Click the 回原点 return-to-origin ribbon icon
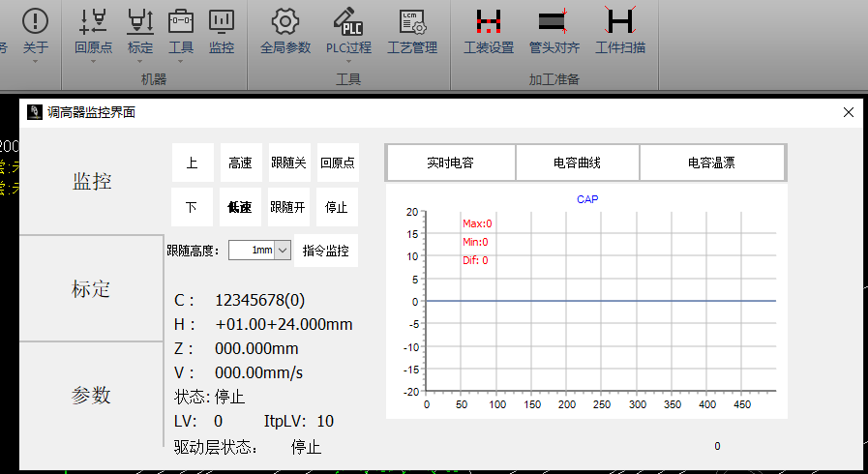 click(x=93, y=22)
